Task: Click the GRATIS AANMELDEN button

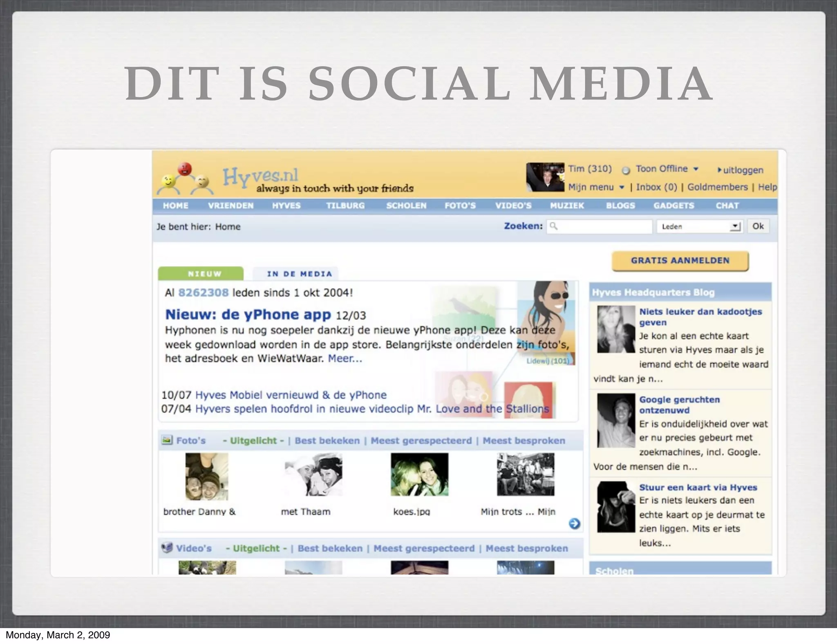Action: (x=680, y=261)
